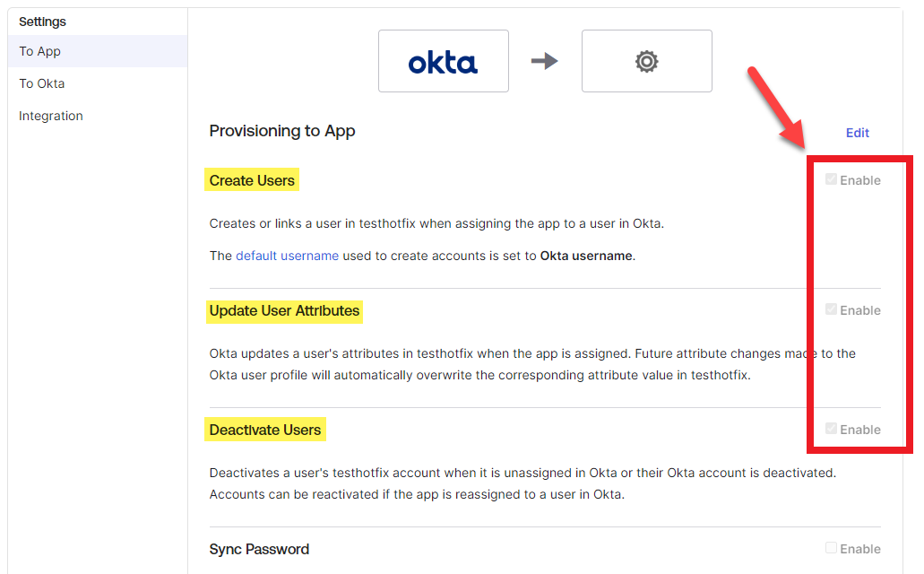The width and height of the screenshot is (924, 574).
Task: Open the To App settings tab
Action: 98,51
